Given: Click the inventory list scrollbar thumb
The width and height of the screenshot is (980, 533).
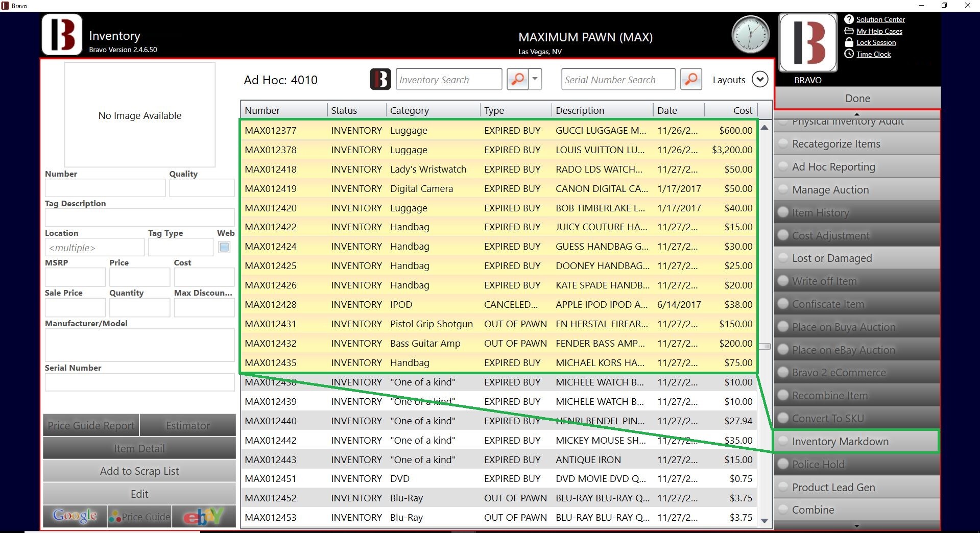Looking at the screenshot, I should [764, 346].
